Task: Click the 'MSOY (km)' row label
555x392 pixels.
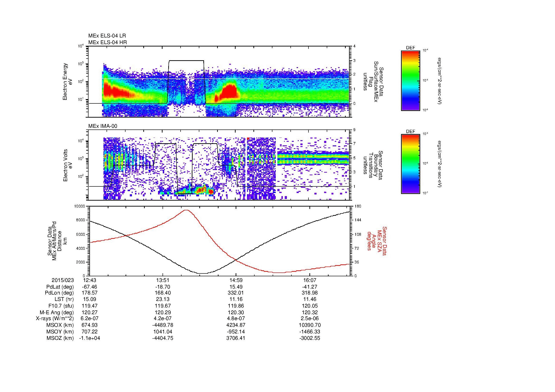Action: (60, 332)
